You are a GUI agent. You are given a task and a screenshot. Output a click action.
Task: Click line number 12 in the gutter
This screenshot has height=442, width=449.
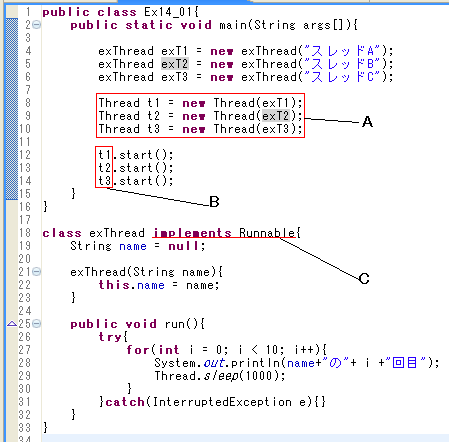25,155
